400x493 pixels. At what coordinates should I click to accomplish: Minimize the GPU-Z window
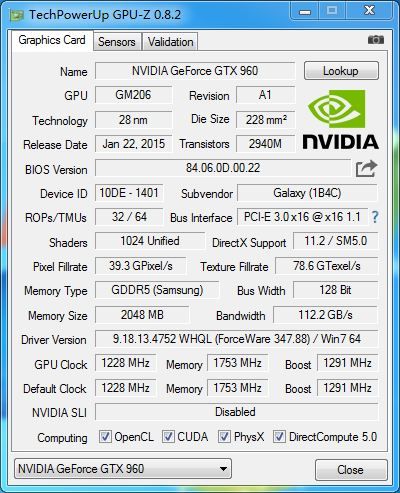(305, 11)
